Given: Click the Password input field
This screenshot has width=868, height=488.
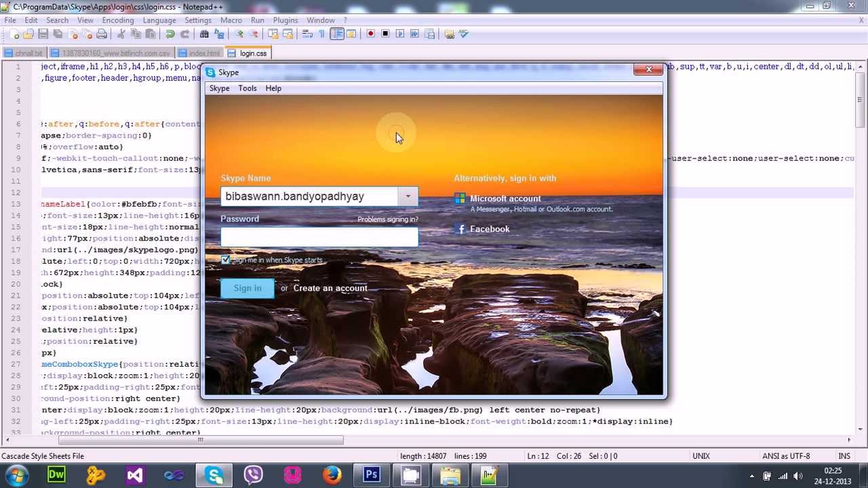Looking at the screenshot, I should coord(319,237).
